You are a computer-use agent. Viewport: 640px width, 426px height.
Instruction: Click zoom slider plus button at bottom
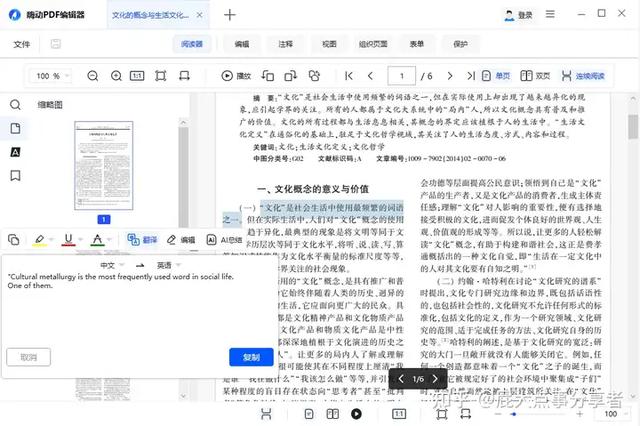[x=579, y=414]
